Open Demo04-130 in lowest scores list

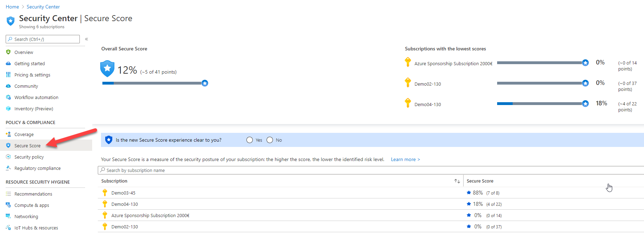pos(428,104)
